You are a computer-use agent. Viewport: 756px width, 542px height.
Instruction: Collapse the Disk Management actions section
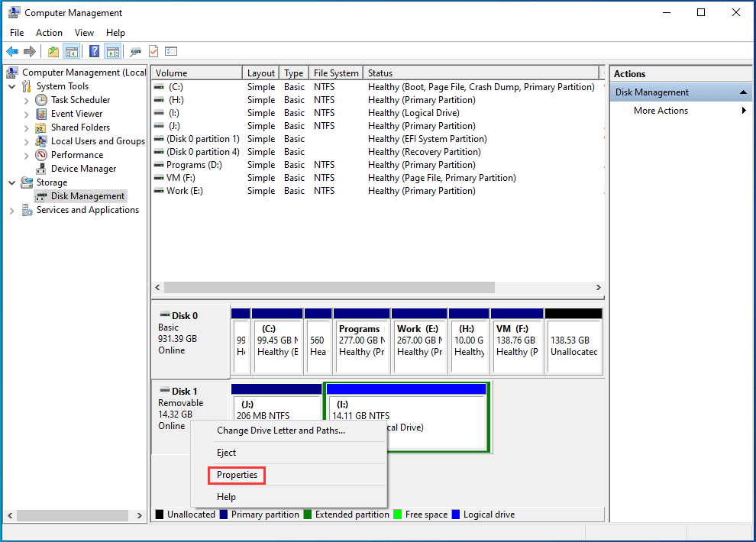(x=743, y=92)
